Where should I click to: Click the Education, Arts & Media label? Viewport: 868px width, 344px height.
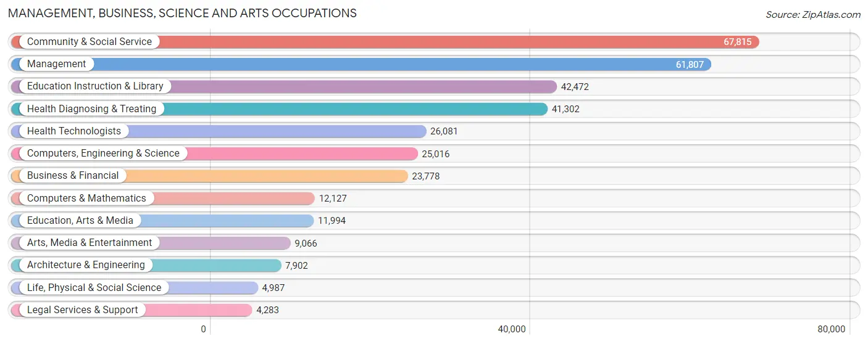(80, 220)
